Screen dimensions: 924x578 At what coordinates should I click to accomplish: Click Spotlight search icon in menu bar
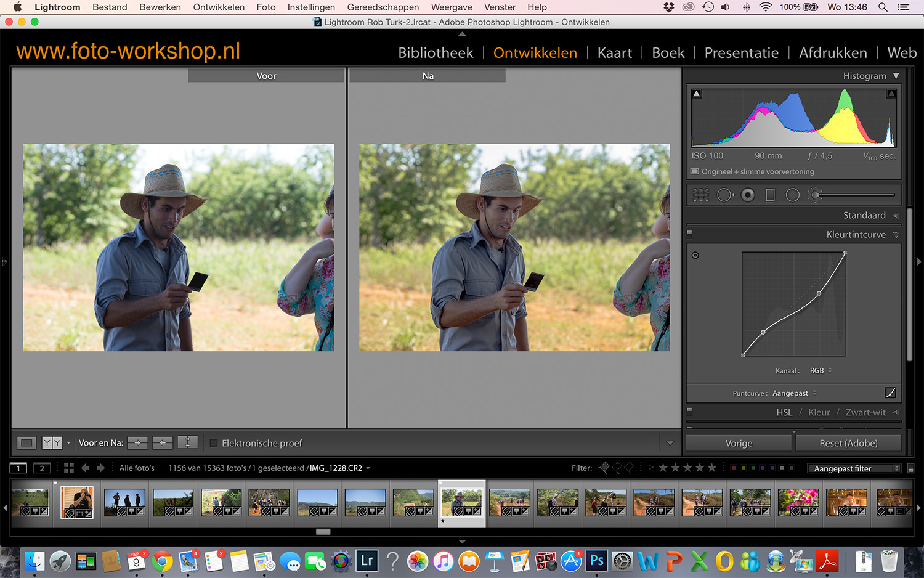tap(883, 7)
